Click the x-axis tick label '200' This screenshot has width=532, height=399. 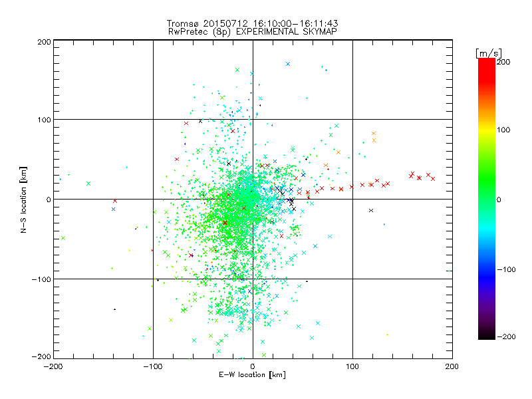(452, 366)
